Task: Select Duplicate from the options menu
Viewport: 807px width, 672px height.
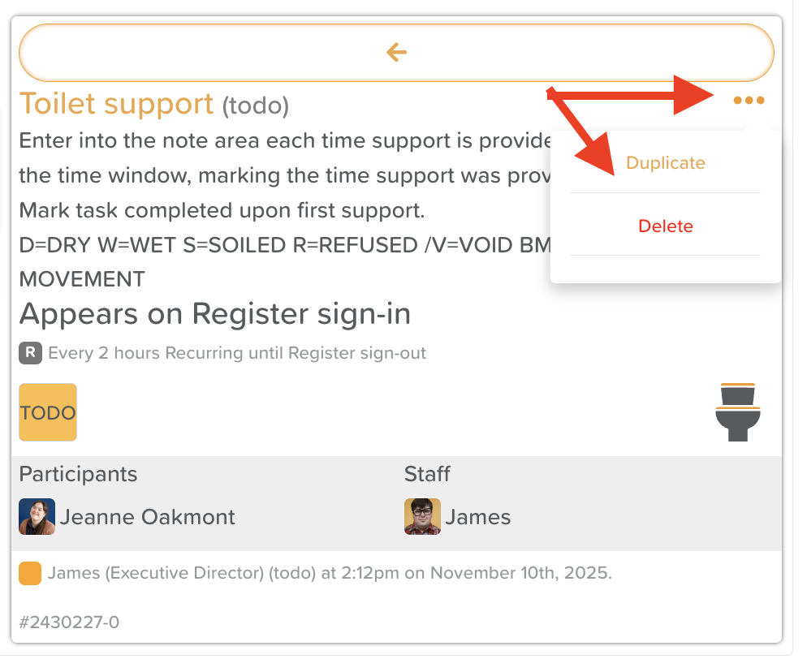Action: click(x=666, y=163)
